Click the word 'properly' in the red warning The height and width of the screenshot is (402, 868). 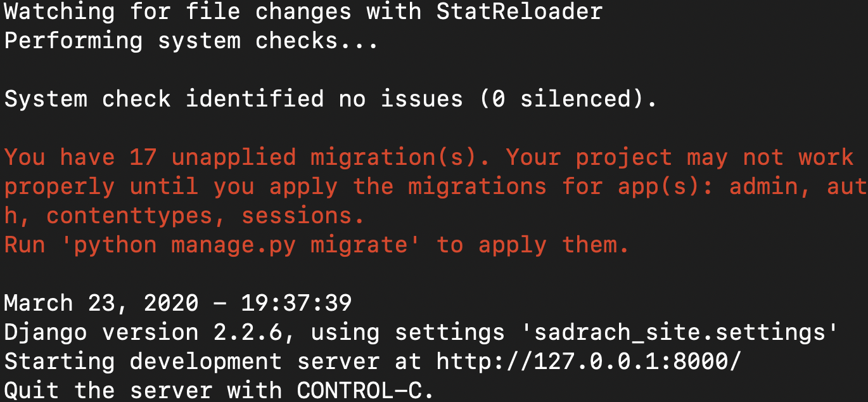(x=60, y=186)
